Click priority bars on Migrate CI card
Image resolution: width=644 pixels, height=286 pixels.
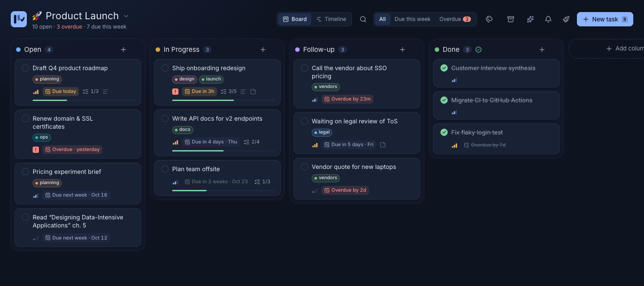coord(454,113)
